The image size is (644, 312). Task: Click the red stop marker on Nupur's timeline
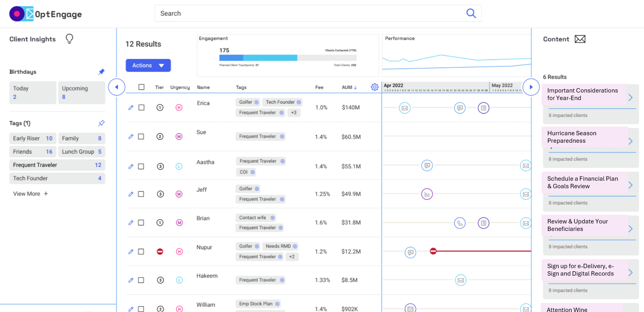[x=433, y=251]
